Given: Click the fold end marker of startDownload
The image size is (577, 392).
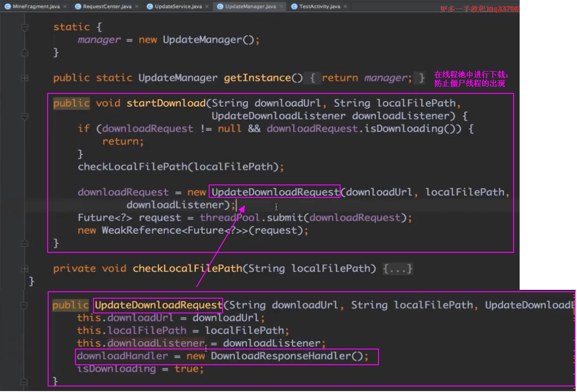Looking at the screenshot, I should [x=25, y=243].
